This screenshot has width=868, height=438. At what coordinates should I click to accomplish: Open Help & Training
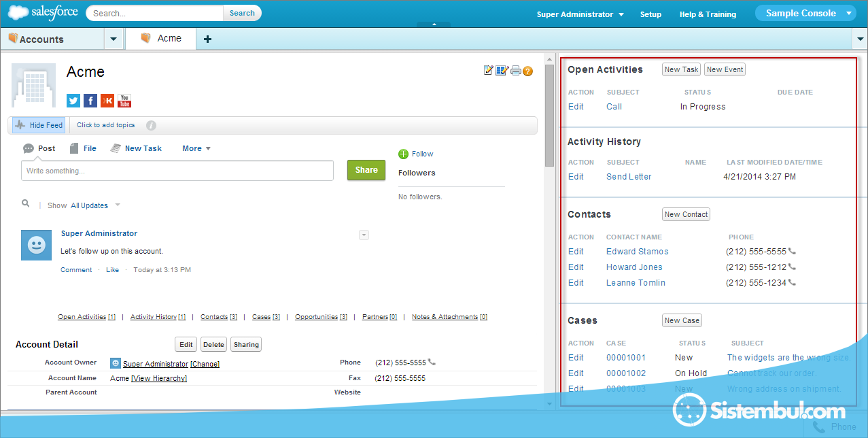point(708,14)
